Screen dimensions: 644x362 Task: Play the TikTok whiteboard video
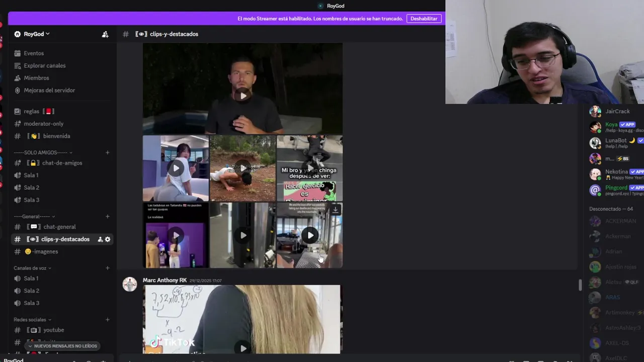coord(243,348)
